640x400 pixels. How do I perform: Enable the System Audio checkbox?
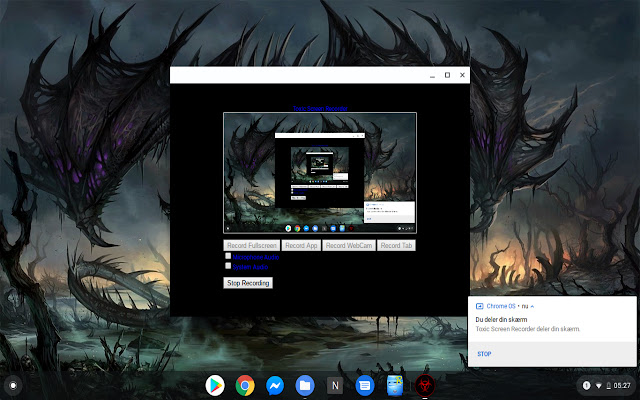click(x=228, y=266)
